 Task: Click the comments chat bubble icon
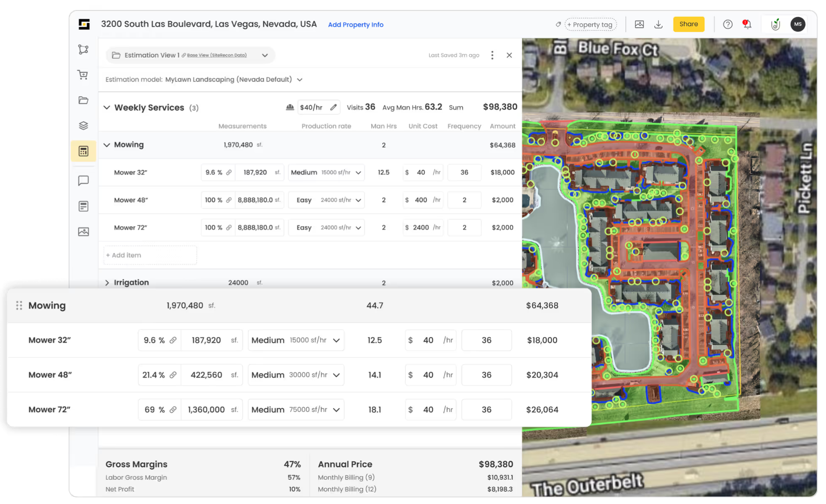(x=83, y=180)
